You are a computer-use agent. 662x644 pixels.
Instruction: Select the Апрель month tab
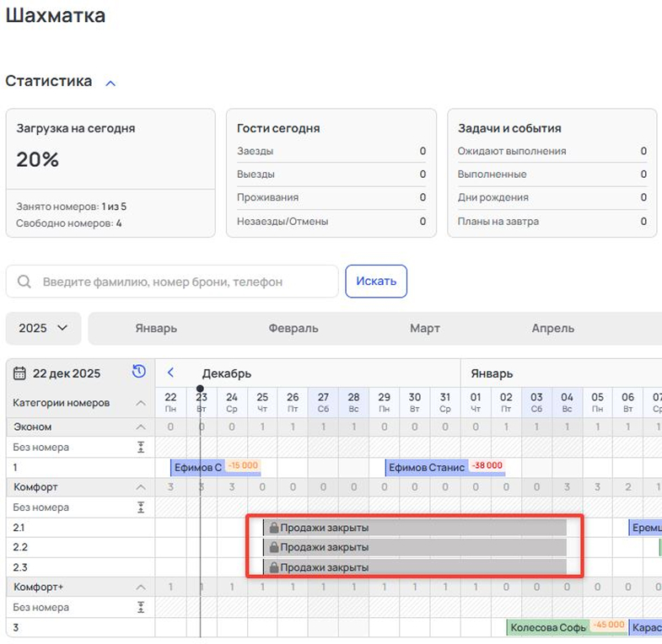(552, 328)
